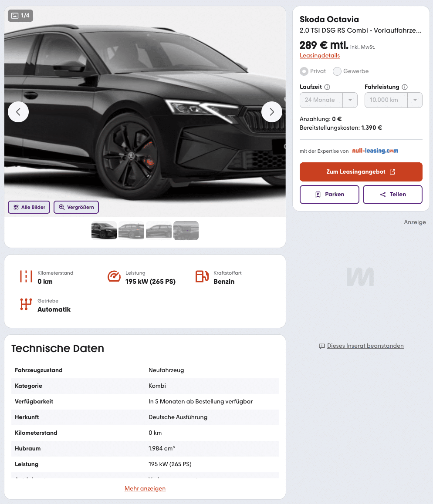
Task: Click the Fahrleistung info icon
Action: (x=405, y=87)
